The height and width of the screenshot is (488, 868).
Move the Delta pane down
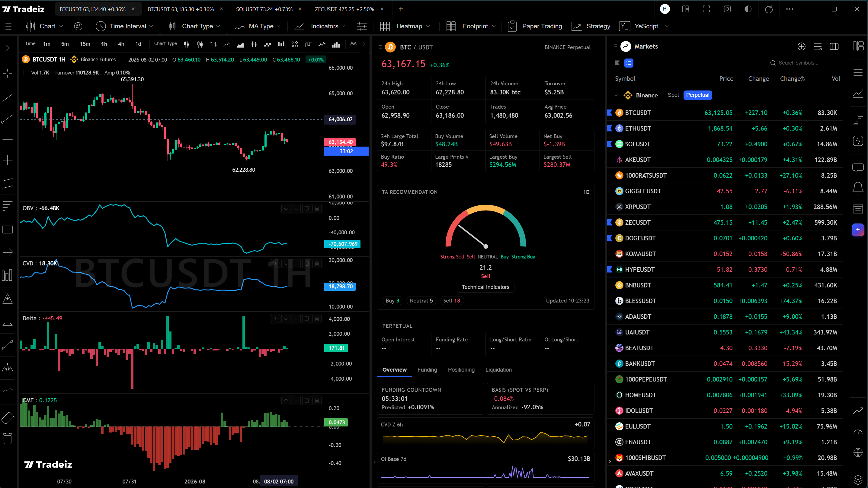(286, 318)
